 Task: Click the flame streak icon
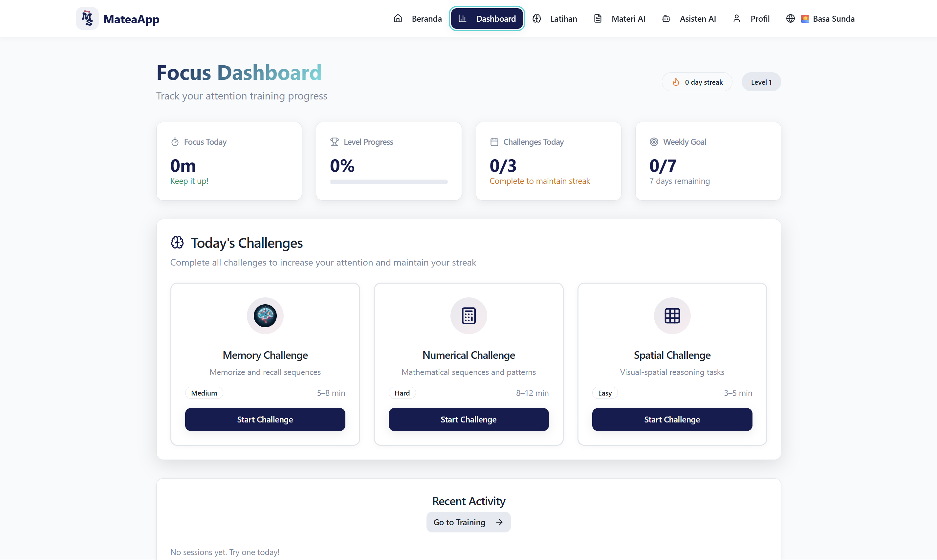(x=676, y=82)
